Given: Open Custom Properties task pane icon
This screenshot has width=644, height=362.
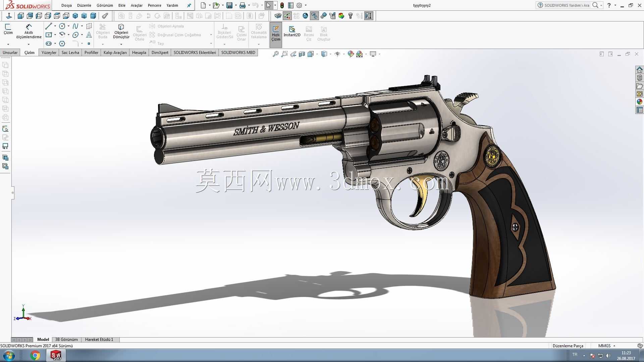Looking at the screenshot, I should click(x=640, y=110).
